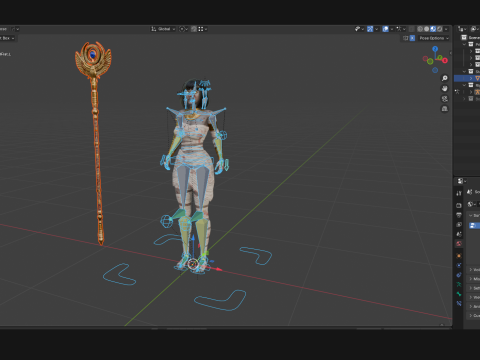Expand the bottom greyed-out collection row
This screenshot has height=360, width=480.
(x=464, y=99)
